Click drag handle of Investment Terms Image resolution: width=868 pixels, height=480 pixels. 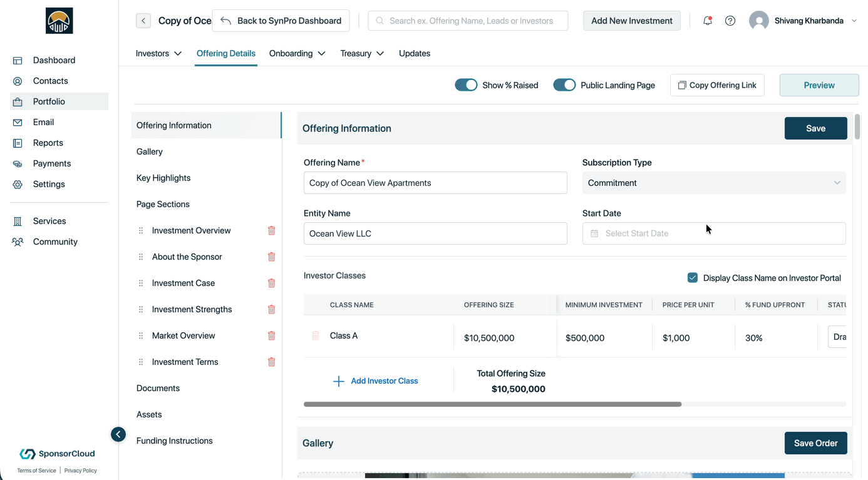(141, 362)
